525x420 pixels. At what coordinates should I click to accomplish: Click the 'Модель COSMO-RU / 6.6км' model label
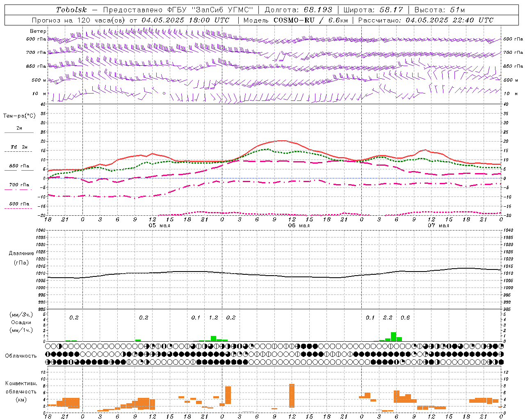pyautogui.click(x=296, y=20)
